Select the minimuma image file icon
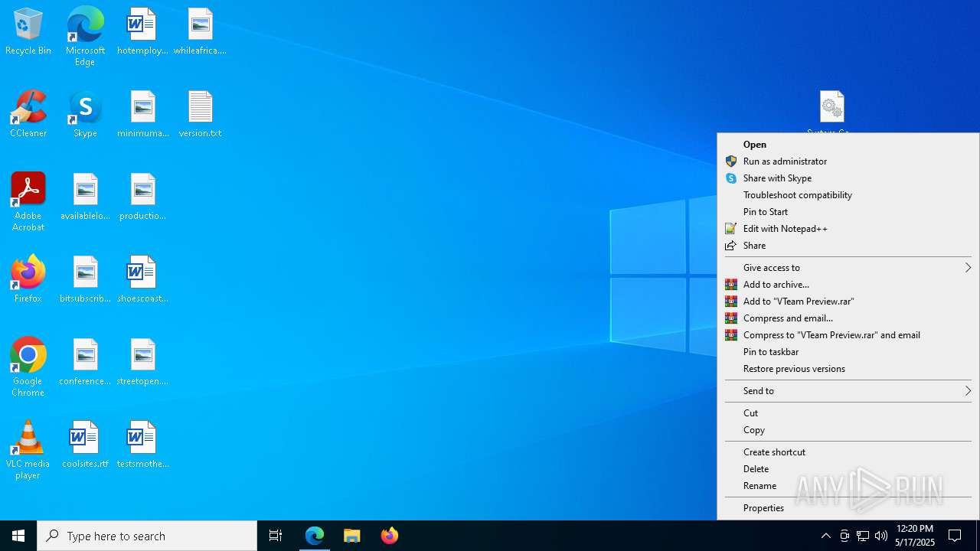Screen dimensions: 980x551 142,114
